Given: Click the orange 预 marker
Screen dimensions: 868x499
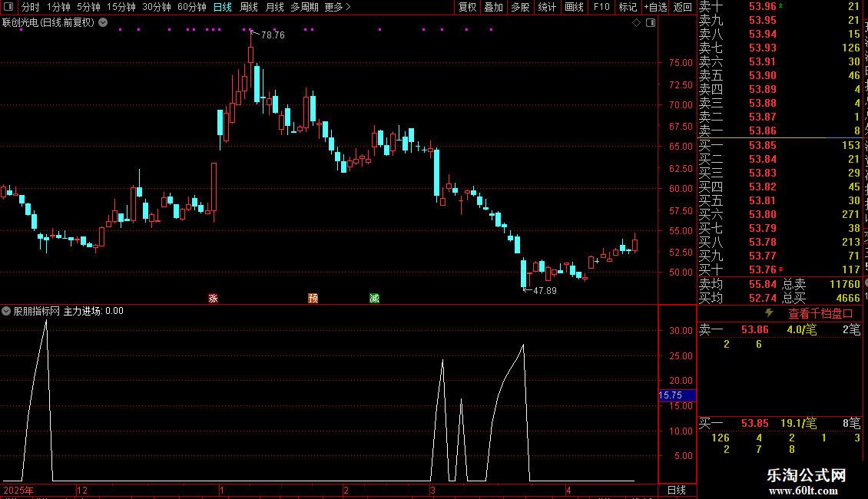Looking at the screenshot, I should pyautogui.click(x=313, y=298).
